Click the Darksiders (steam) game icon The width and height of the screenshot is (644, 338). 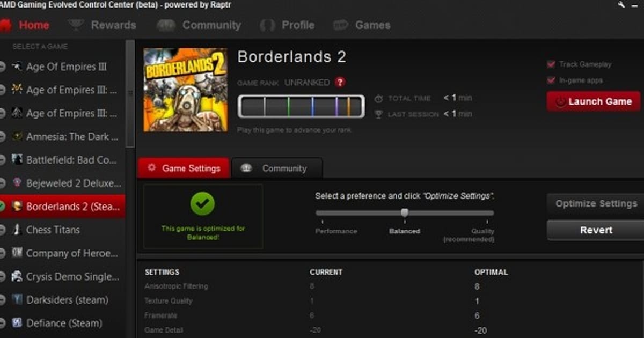(x=17, y=299)
